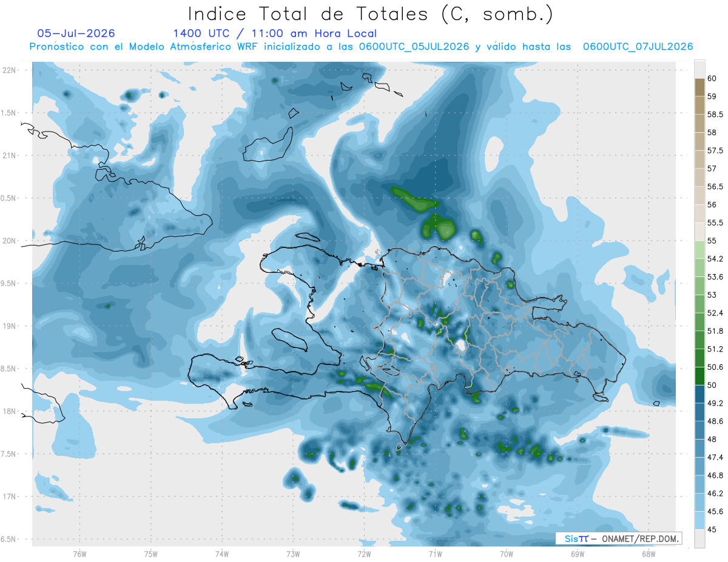Click the colorbar value 50.6
This screenshot has width=728, height=562.
(x=715, y=367)
